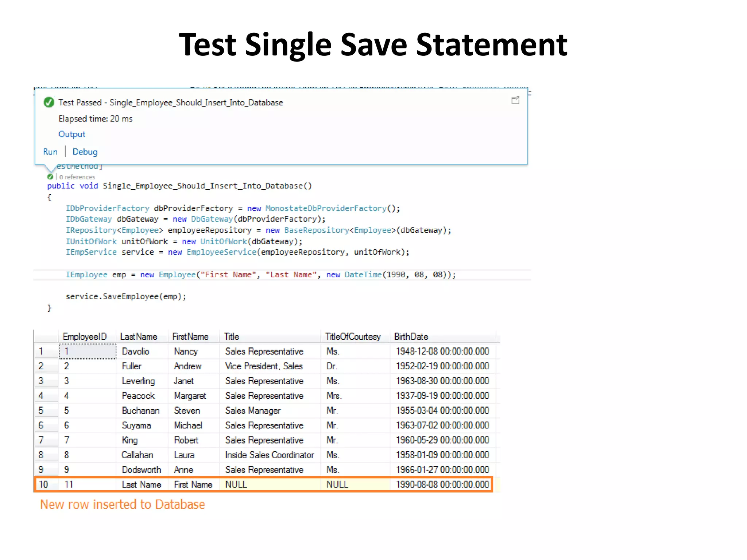
Task: Click the Debug link
Action: 85,152
